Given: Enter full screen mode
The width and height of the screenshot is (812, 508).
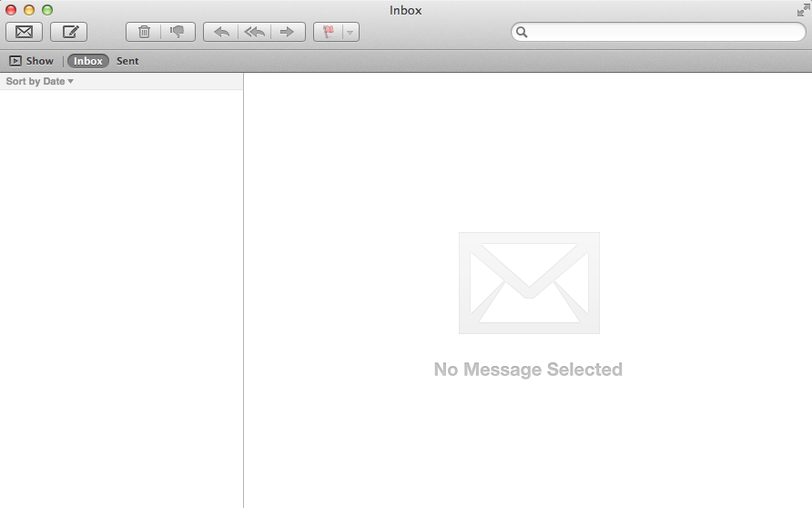Looking at the screenshot, I should [x=803, y=10].
